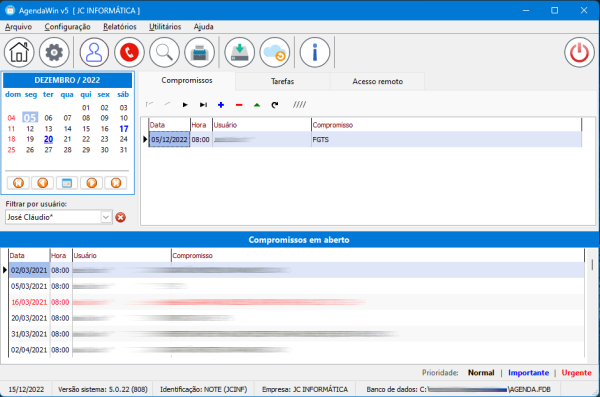Jump to next year calendar button

coord(116,183)
